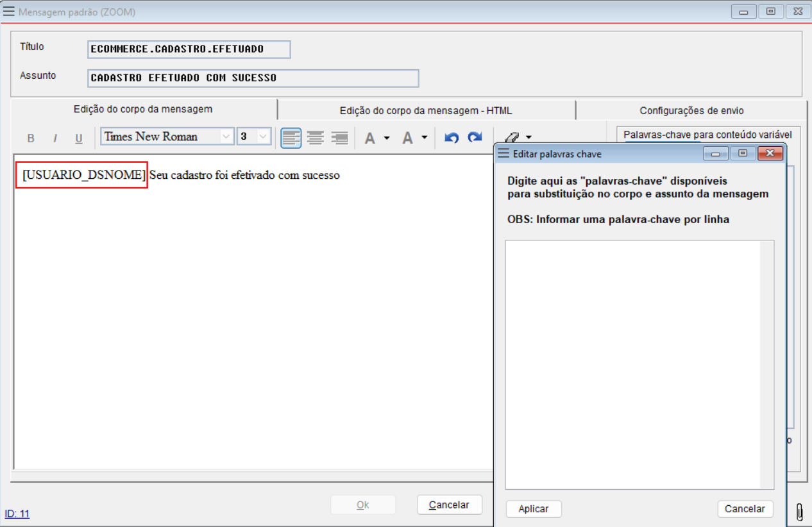
Task: Open the font size dropdown
Action: point(263,137)
